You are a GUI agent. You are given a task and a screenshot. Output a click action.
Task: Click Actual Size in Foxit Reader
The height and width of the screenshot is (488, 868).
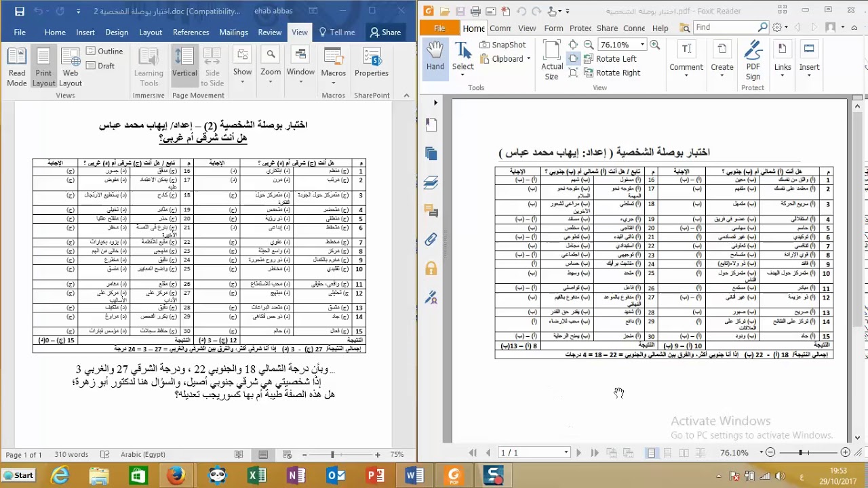click(552, 60)
